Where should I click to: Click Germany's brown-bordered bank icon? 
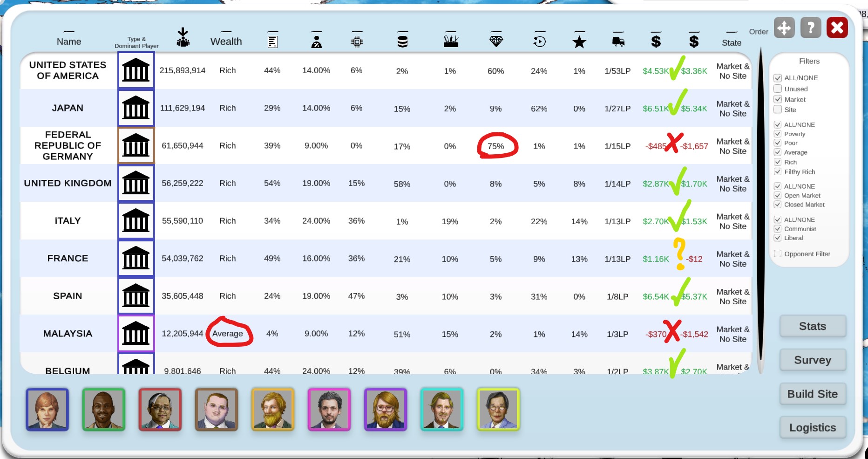tap(136, 145)
